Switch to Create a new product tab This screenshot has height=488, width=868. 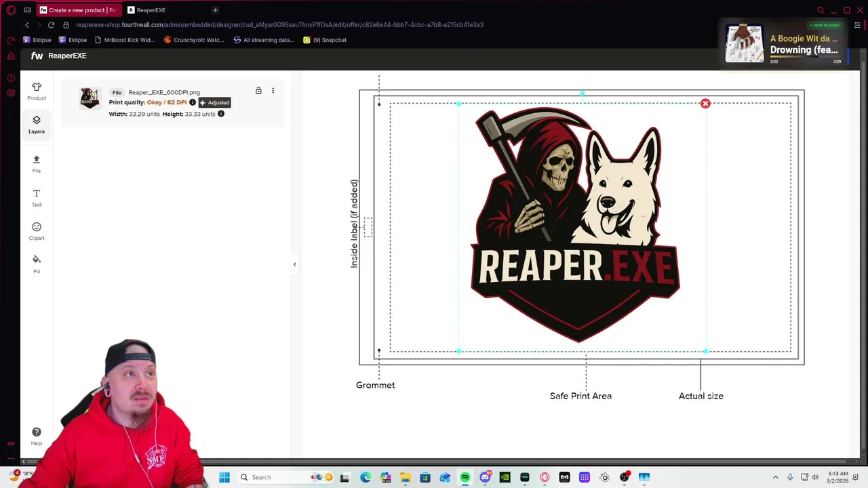coord(78,10)
